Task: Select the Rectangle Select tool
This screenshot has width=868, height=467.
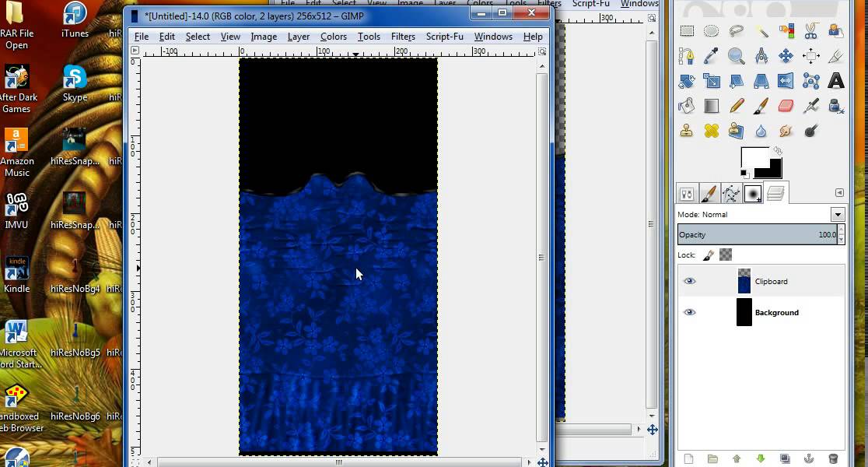Action: point(687,31)
